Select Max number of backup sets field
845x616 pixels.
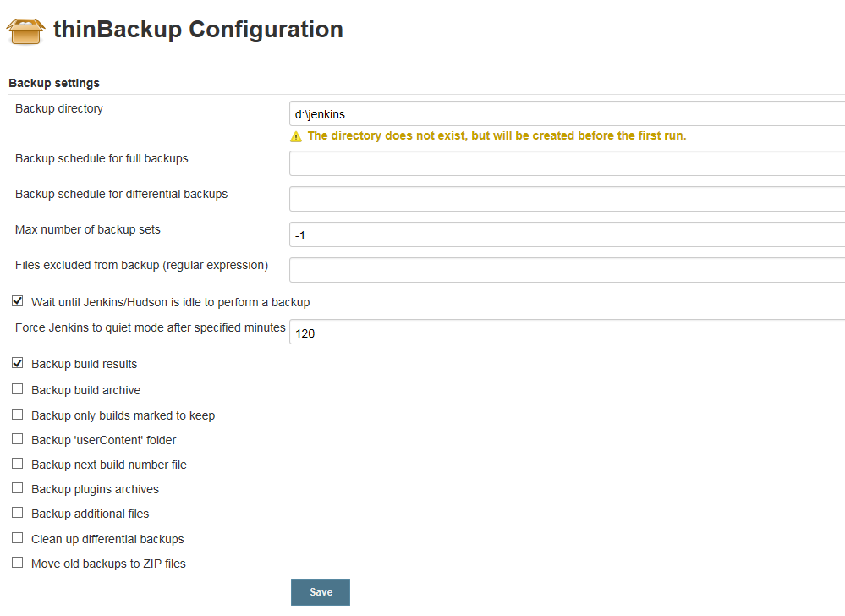[567, 234]
